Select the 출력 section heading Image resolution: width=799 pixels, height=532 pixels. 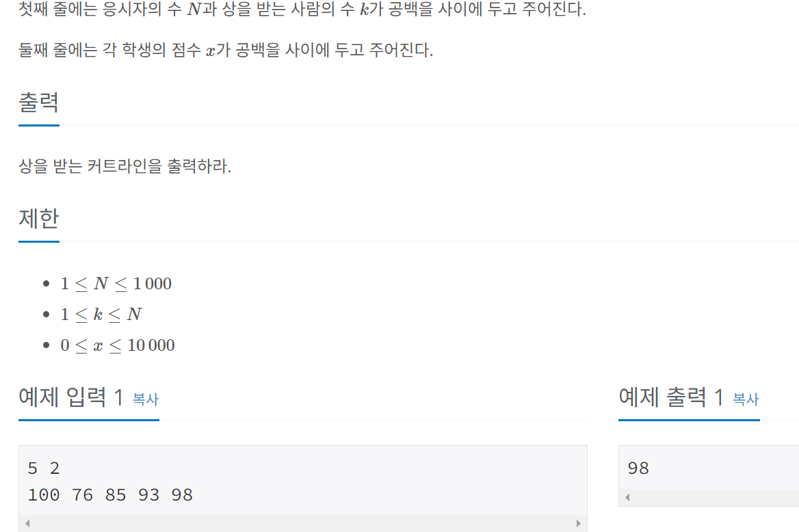[x=38, y=103]
